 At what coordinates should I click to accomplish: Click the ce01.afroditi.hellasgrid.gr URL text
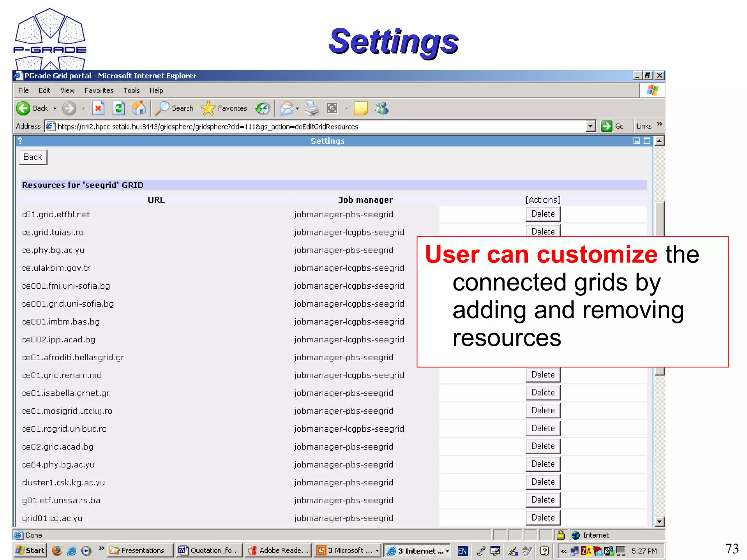point(73,357)
